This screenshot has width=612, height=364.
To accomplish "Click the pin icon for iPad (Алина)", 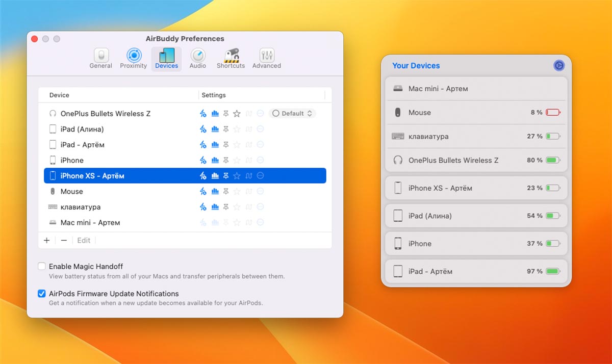I will tap(226, 129).
